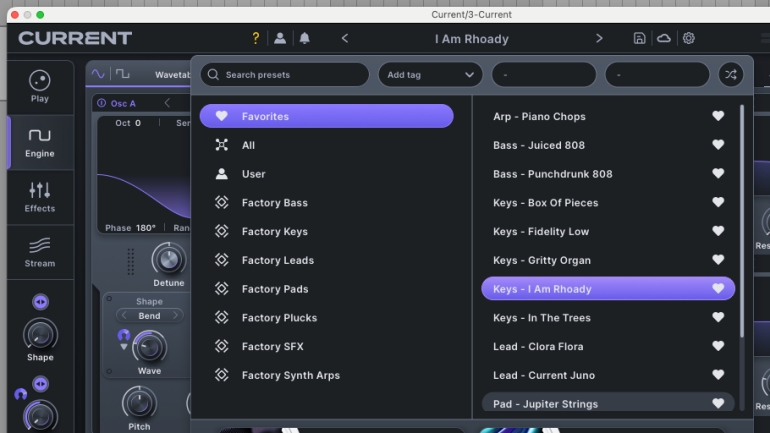Open the Wavetable tab

[x=172, y=75]
